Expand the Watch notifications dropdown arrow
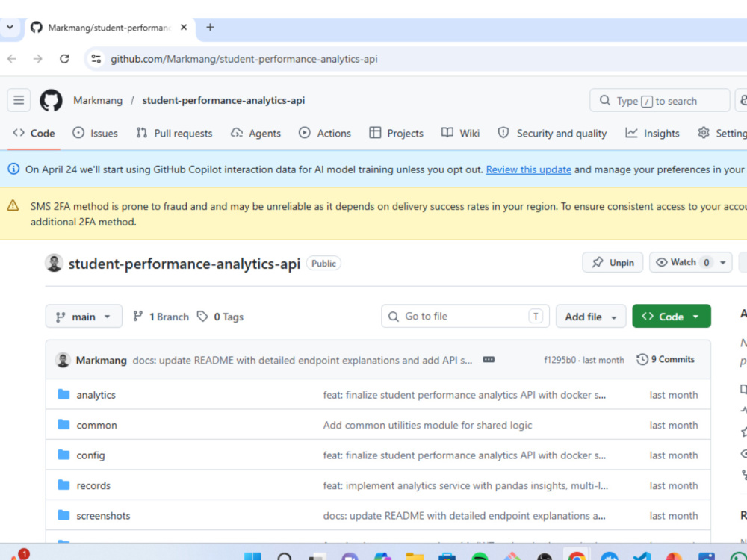747x560 pixels. click(x=723, y=262)
